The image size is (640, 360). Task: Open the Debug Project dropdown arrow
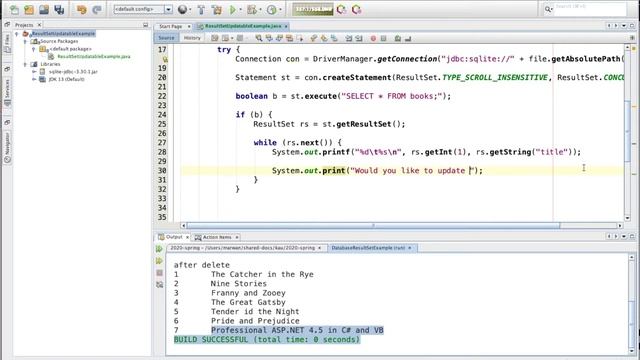pyautogui.click(x=261, y=9)
